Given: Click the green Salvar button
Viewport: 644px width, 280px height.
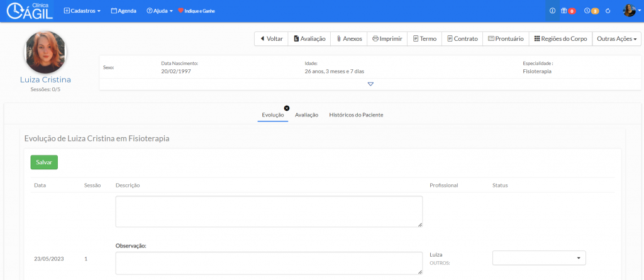Looking at the screenshot, I should click(44, 162).
